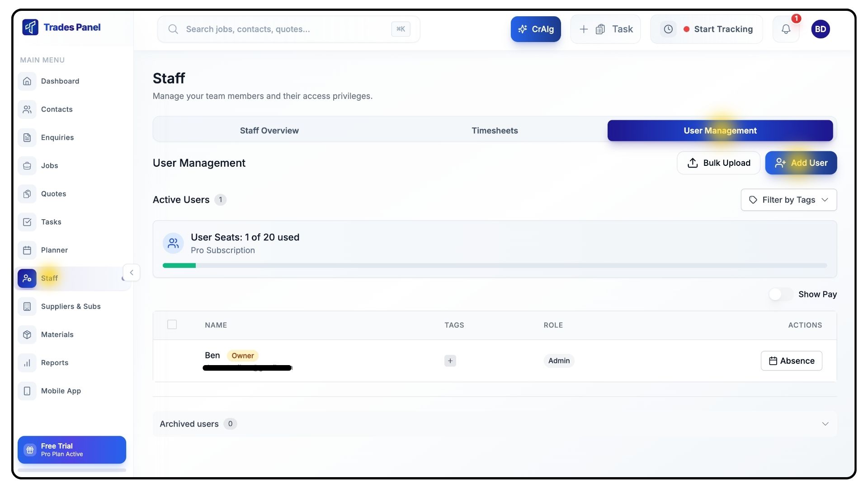868x488 pixels.
Task: Click the Planner calendar icon
Action: coord(27,250)
